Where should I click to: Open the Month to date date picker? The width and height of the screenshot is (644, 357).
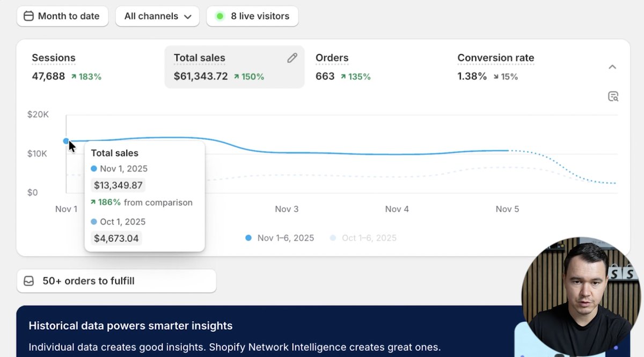click(62, 16)
